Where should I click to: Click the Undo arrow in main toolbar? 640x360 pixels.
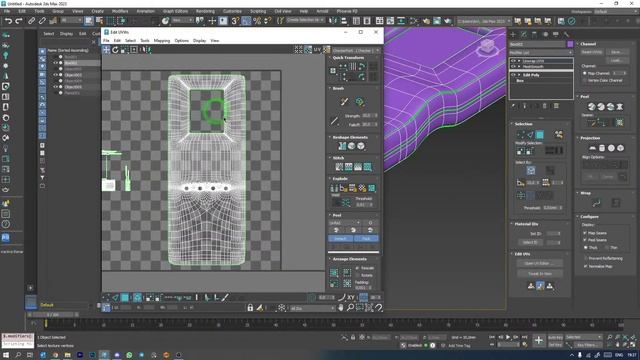(x=8, y=21)
